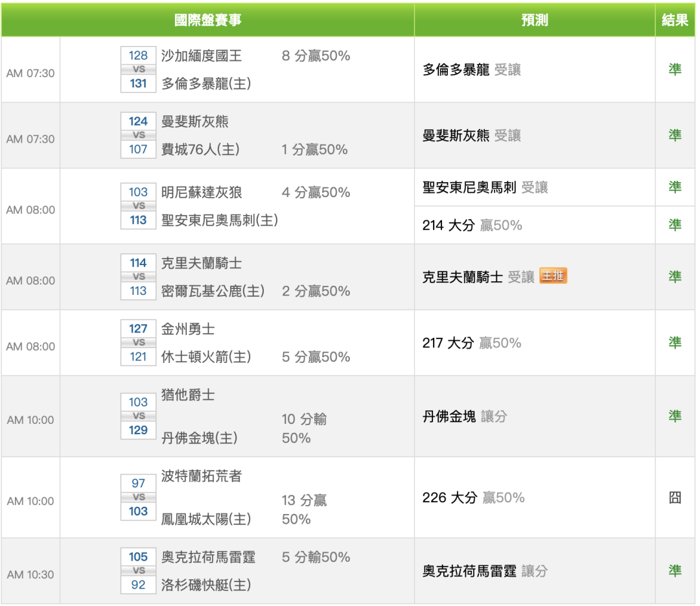Click score 128 for 沙加緬度國王
Viewport: 700px width, 606px height.
(139, 55)
